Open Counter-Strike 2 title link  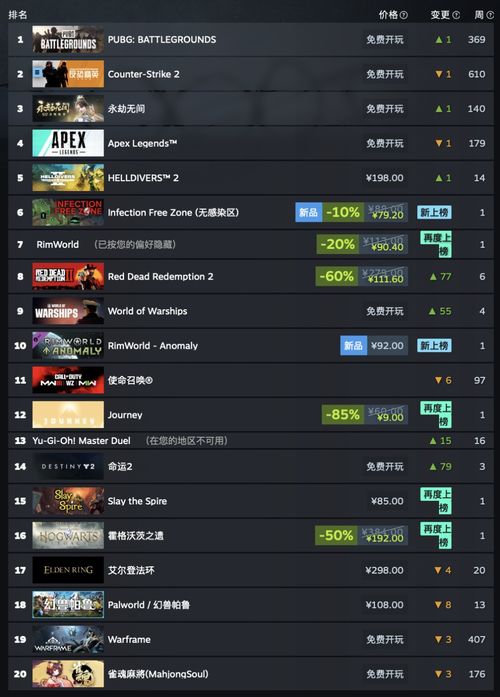[144, 74]
